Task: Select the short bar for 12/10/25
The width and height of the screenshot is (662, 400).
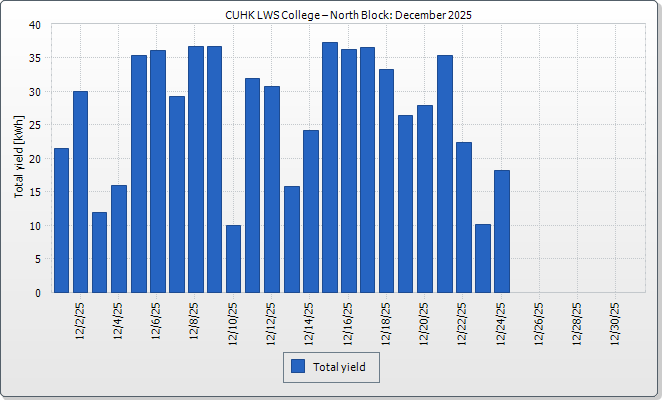Action: (233, 259)
